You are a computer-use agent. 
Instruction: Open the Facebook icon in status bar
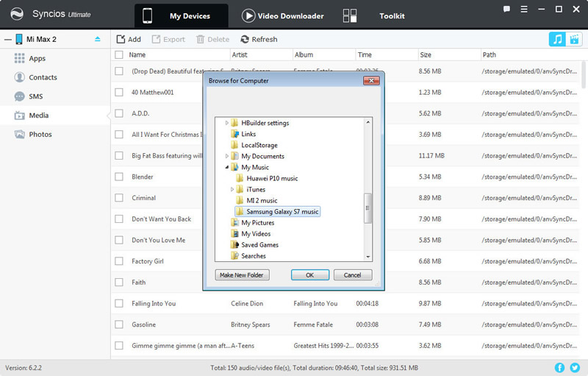(559, 368)
